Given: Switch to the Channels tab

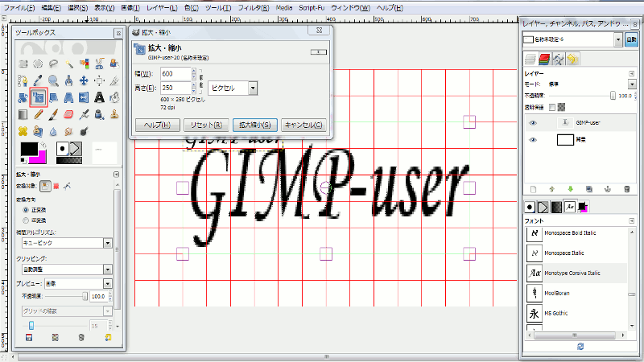Looking at the screenshot, I should [544, 60].
